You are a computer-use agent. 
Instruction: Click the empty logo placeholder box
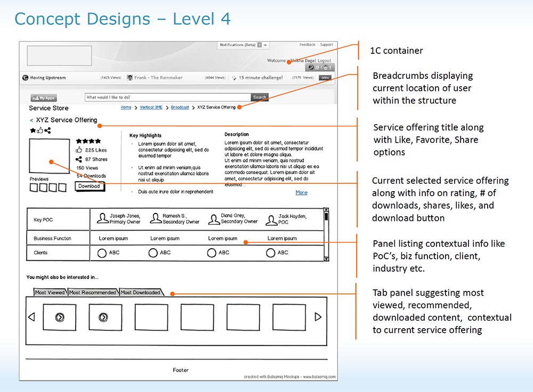click(x=60, y=56)
